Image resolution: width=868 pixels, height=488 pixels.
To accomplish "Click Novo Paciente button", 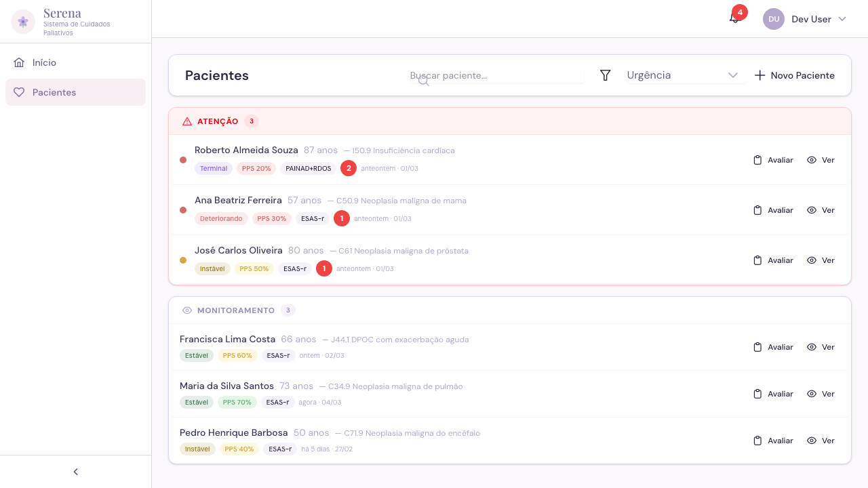I will [x=795, y=75].
